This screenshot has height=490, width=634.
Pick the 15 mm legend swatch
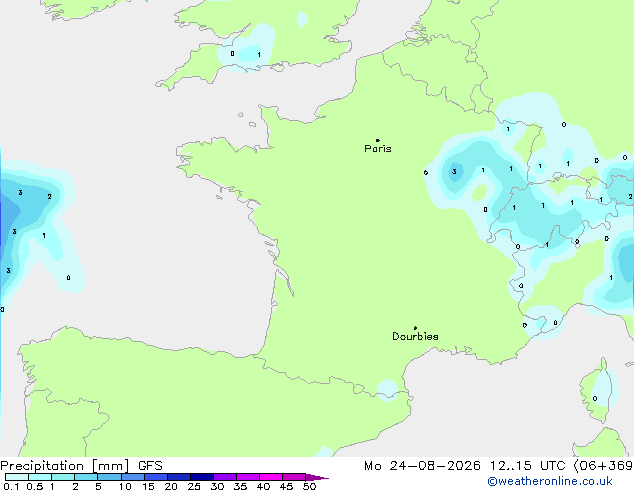point(156,477)
